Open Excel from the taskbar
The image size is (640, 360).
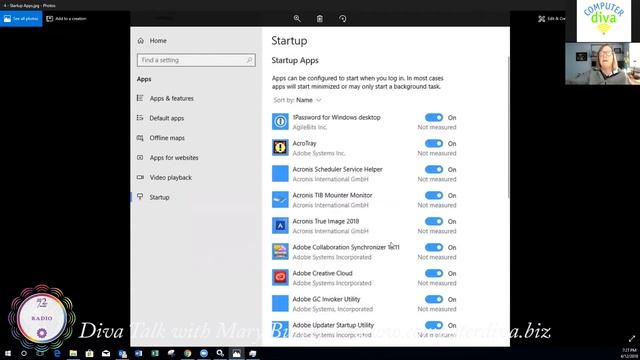[x=155, y=353]
